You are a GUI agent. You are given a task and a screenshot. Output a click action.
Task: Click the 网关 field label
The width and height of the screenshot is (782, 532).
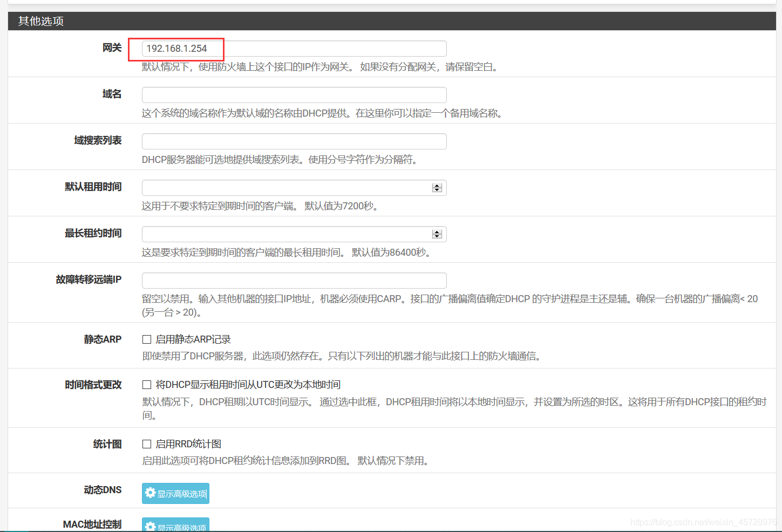112,47
